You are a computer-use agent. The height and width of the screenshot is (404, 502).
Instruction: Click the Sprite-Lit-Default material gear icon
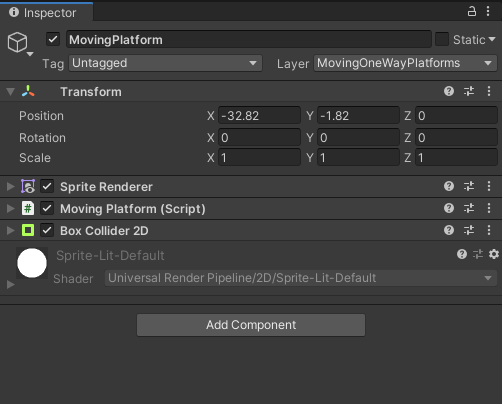tap(494, 254)
